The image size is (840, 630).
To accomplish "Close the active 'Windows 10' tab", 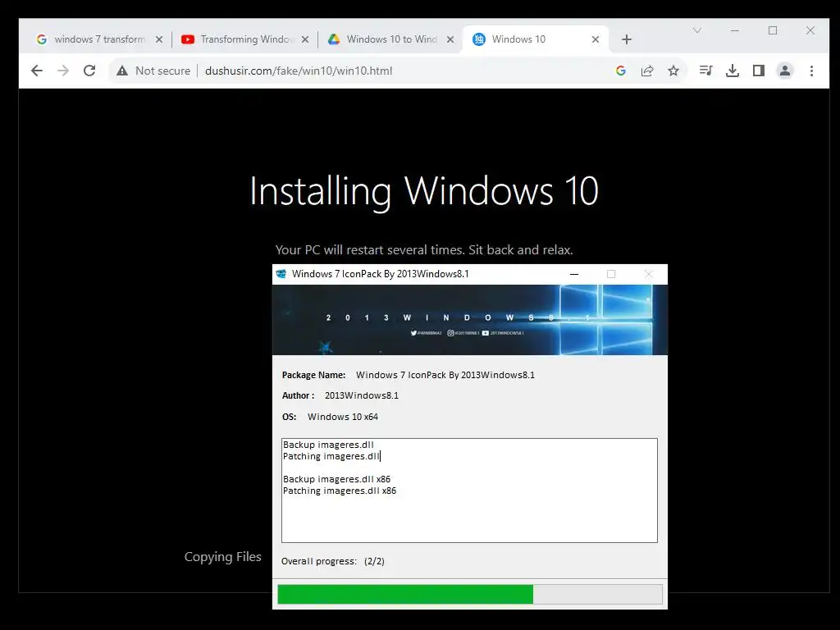I will (596, 39).
